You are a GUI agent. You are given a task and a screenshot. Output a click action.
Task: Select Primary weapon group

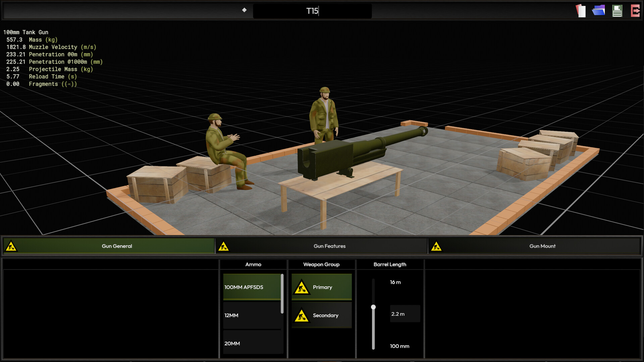coord(321,287)
